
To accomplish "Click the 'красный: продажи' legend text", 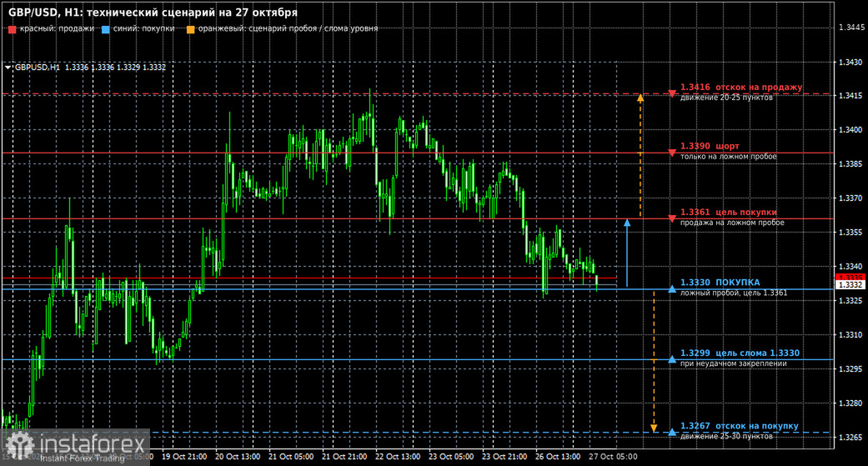I will tap(57, 28).
